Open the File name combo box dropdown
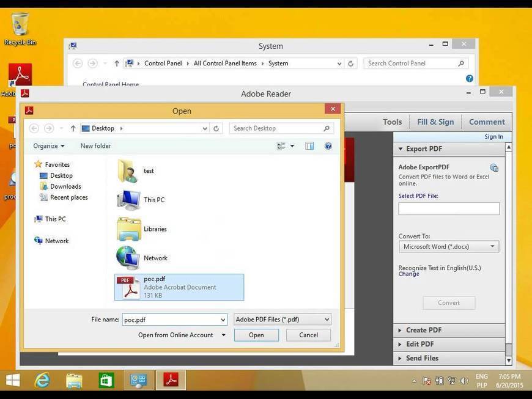 click(223, 320)
